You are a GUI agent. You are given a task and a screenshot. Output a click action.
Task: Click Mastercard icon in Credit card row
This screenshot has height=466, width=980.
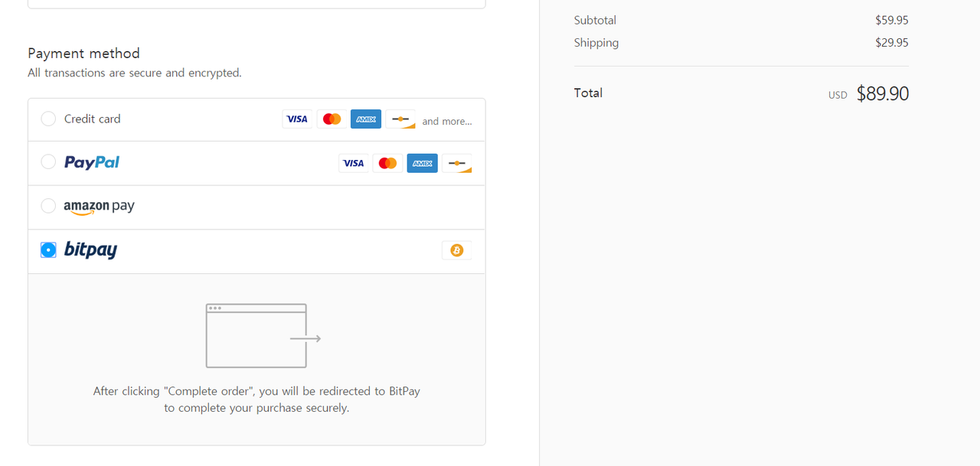tap(332, 119)
